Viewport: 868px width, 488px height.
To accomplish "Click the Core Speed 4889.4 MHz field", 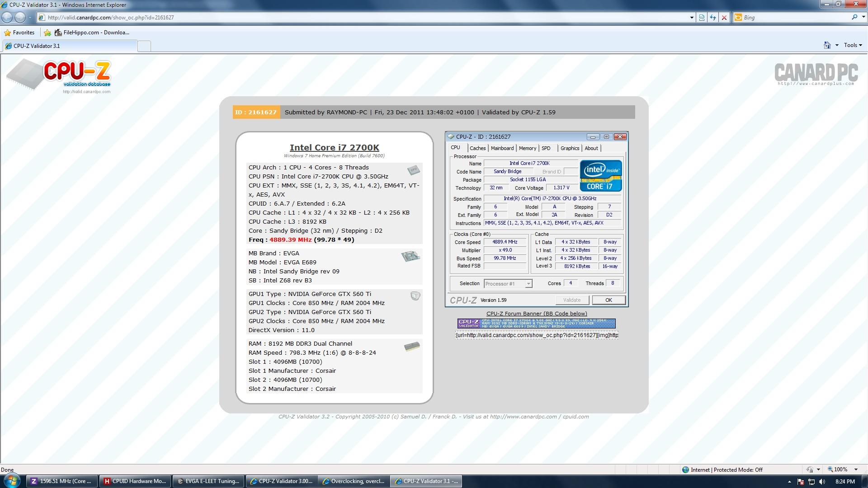I will point(505,242).
